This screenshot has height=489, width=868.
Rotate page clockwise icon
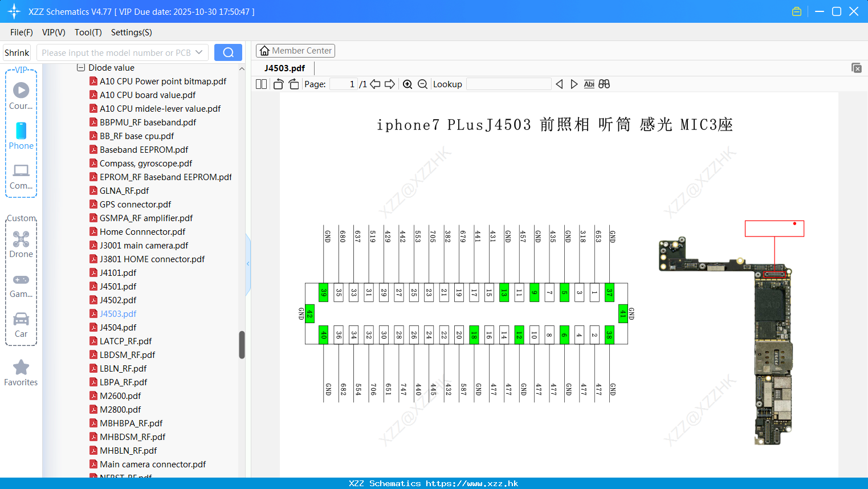pyautogui.click(x=294, y=84)
